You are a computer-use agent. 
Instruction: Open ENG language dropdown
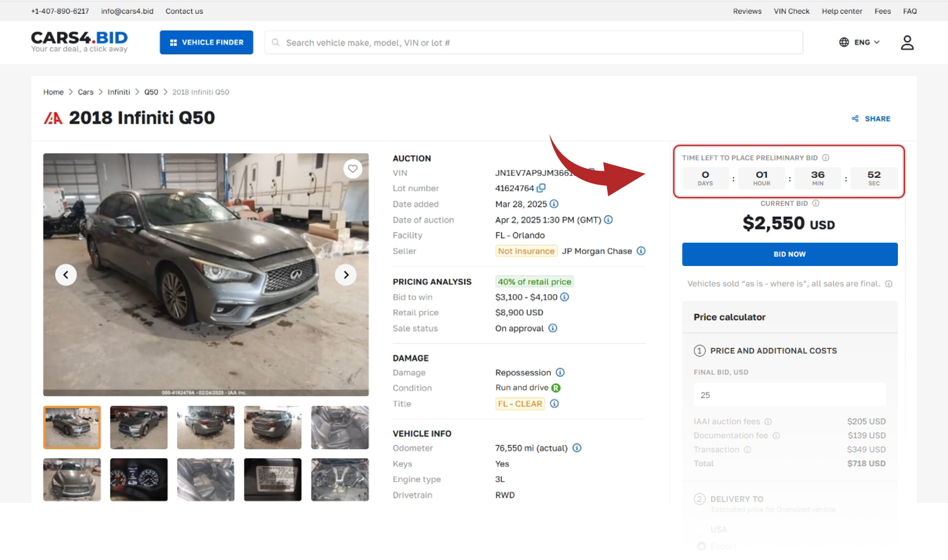pos(860,42)
